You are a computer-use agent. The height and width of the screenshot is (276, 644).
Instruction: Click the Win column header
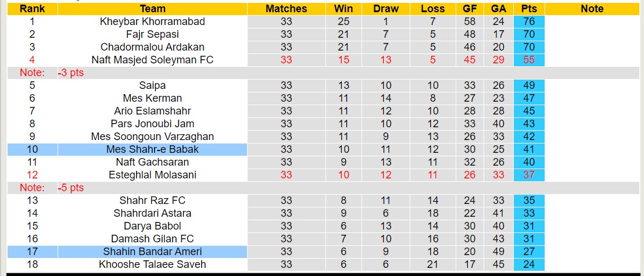(x=343, y=9)
